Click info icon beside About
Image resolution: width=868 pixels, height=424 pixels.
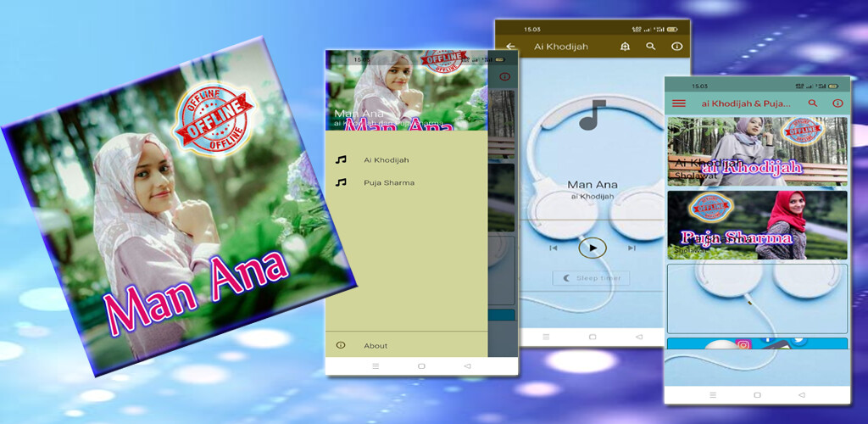click(x=341, y=345)
